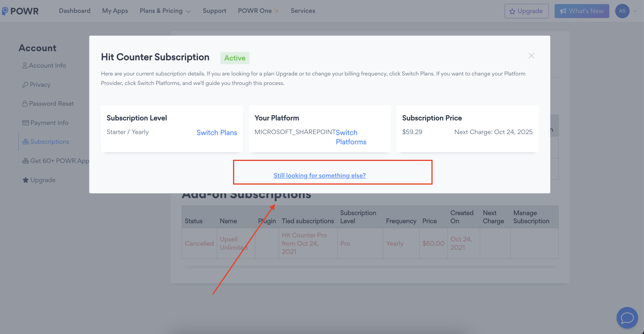Open the chat support bubble
644x334 pixels.
point(627,318)
